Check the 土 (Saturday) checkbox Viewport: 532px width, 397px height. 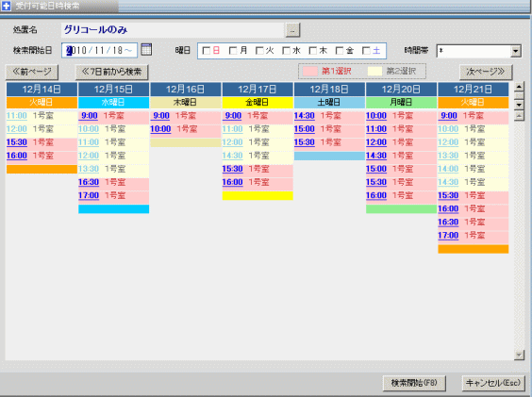click(366, 51)
